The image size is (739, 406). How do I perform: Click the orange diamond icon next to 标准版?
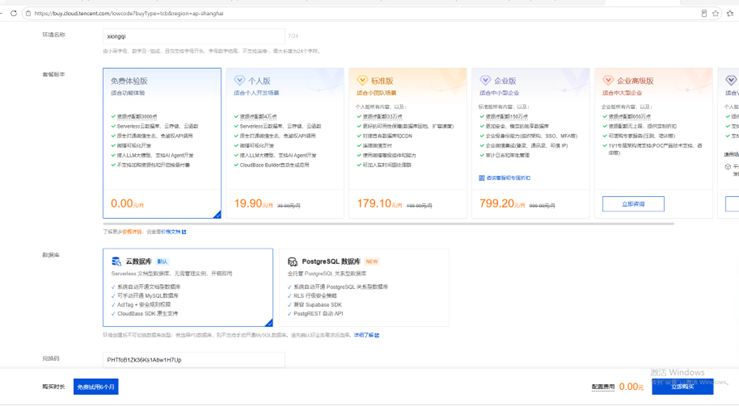[x=362, y=80]
